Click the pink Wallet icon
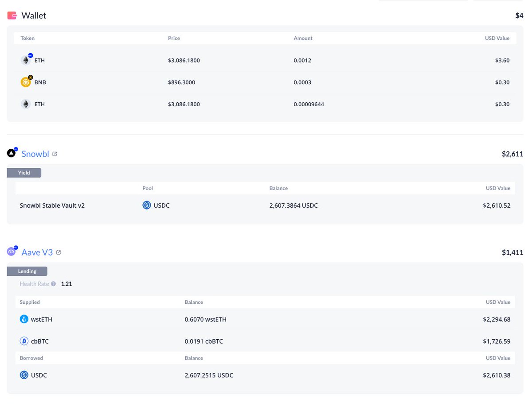The image size is (532, 411). 12,16
